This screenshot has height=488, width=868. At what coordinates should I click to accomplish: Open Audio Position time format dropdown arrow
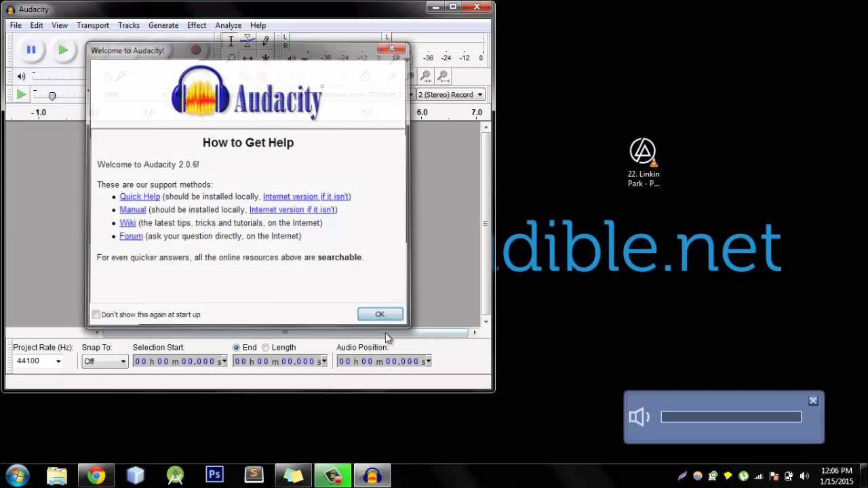[428, 361]
